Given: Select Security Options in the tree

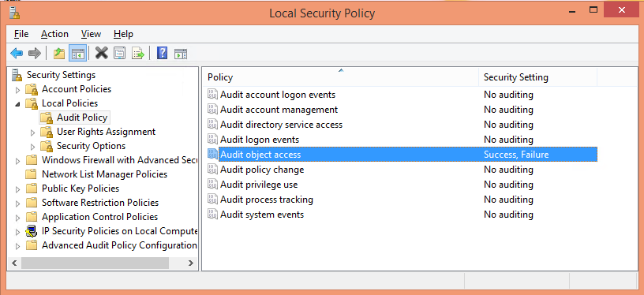Looking at the screenshot, I should tap(91, 146).
